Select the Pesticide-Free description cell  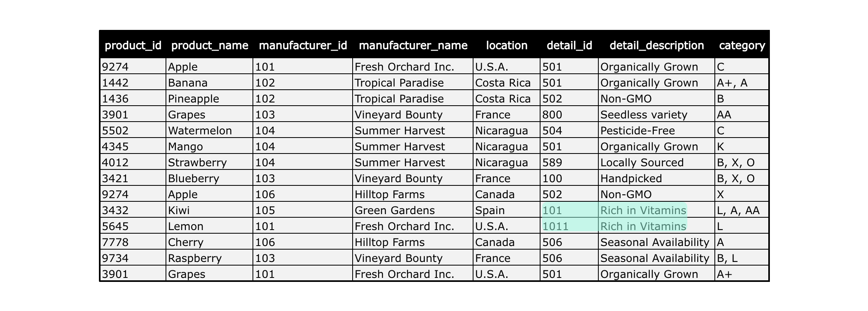coord(657,130)
